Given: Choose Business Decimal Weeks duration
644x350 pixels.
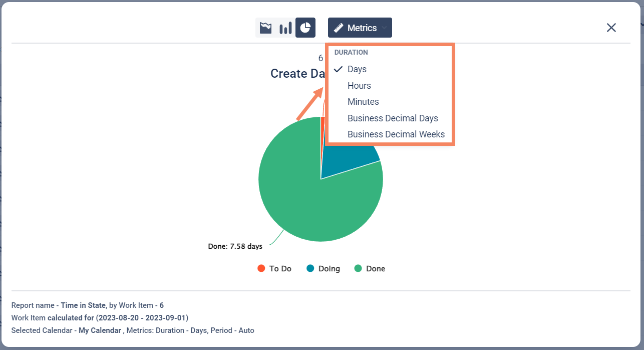Looking at the screenshot, I should tap(396, 134).
